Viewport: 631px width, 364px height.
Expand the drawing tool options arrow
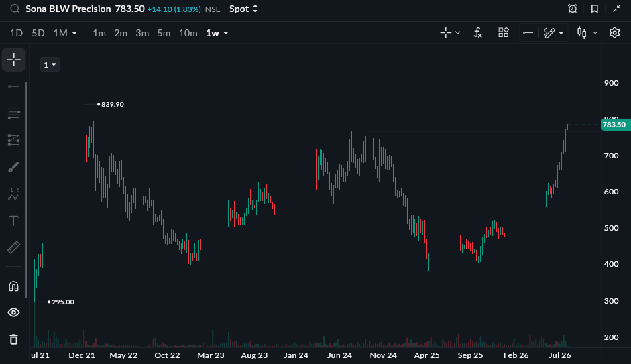(561, 33)
